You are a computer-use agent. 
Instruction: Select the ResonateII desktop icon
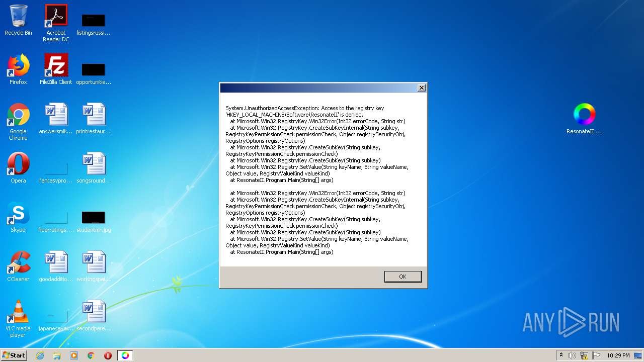pos(584,119)
